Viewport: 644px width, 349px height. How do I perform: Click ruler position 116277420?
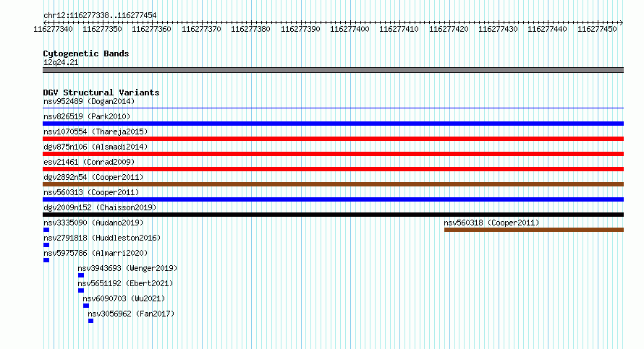pyautogui.click(x=449, y=29)
